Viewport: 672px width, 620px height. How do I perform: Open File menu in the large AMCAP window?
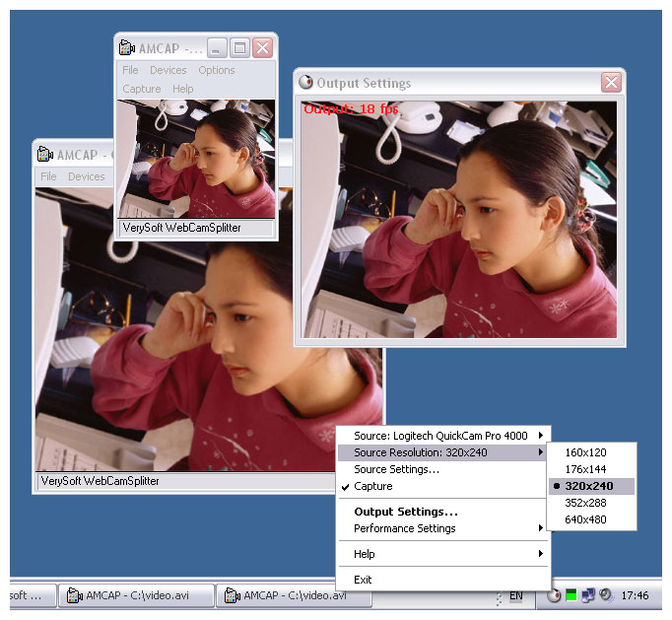click(x=48, y=176)
